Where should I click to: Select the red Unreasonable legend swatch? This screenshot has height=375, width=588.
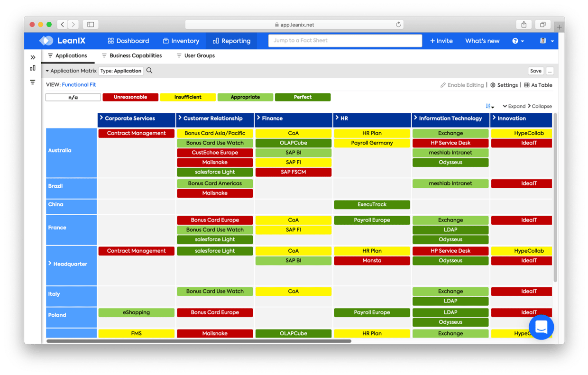tap(130, 97)
